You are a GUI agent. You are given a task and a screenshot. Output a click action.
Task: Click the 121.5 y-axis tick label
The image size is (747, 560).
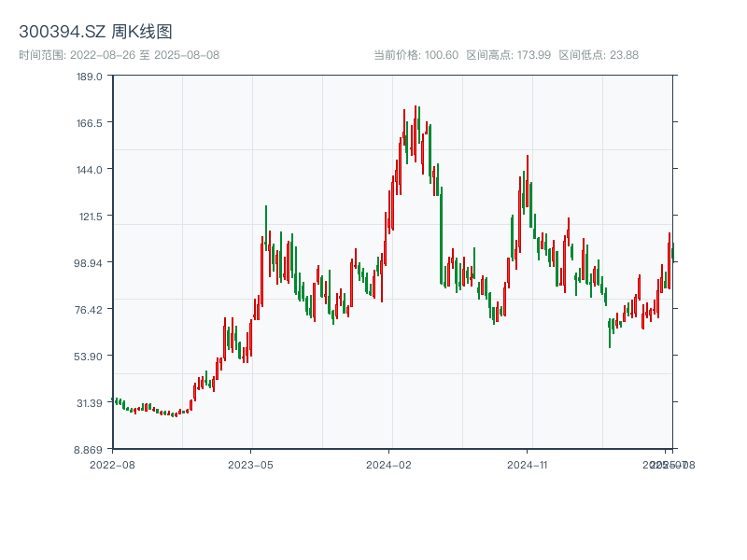(x=90, y=217)
